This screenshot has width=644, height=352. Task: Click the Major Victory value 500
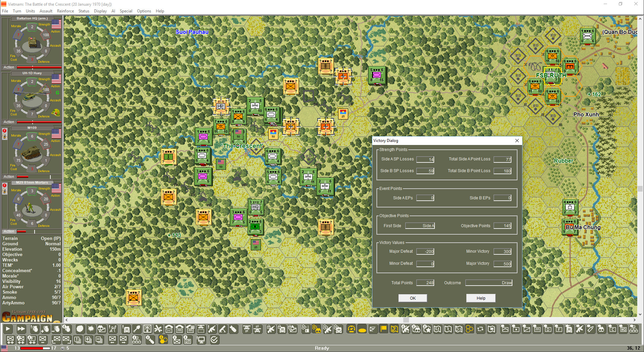click(503, 264)
